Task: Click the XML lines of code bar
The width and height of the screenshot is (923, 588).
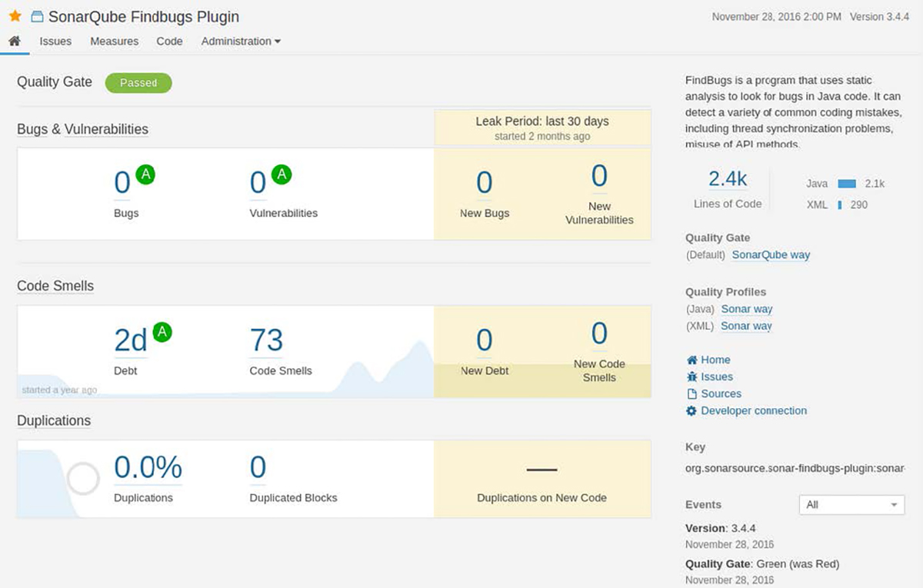Action: click(840, 205)
